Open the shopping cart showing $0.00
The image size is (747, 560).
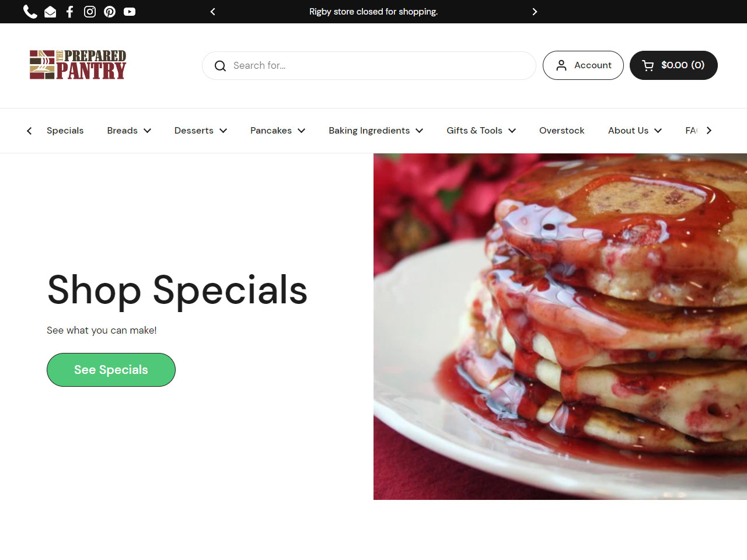[x=673, y=65]
